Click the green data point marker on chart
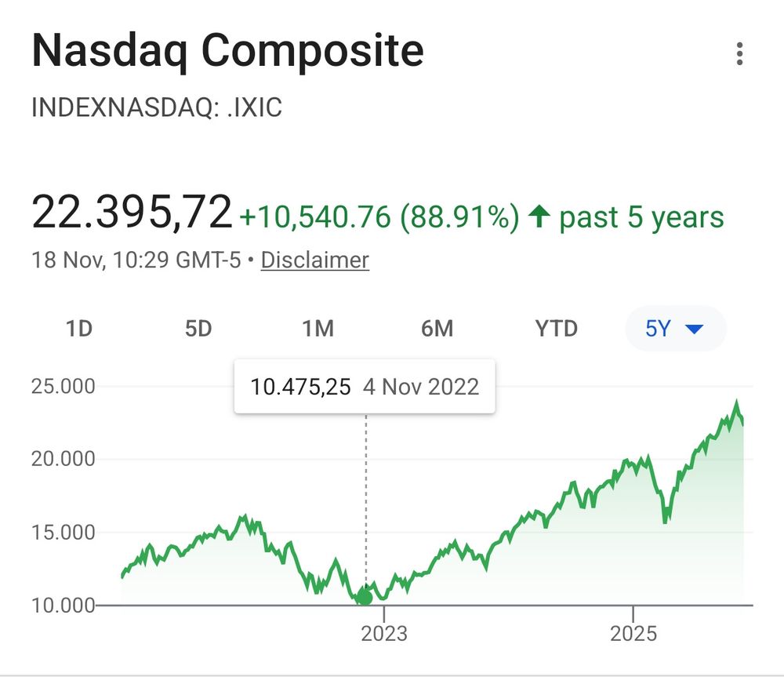This screenshot has width=784, height=688. click(x=364, y=597)
